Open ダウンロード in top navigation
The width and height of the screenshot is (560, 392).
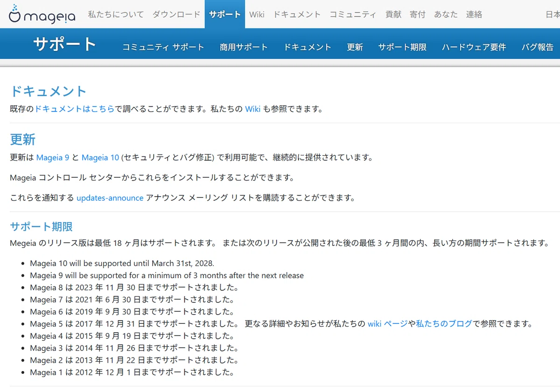click(176, 14)
